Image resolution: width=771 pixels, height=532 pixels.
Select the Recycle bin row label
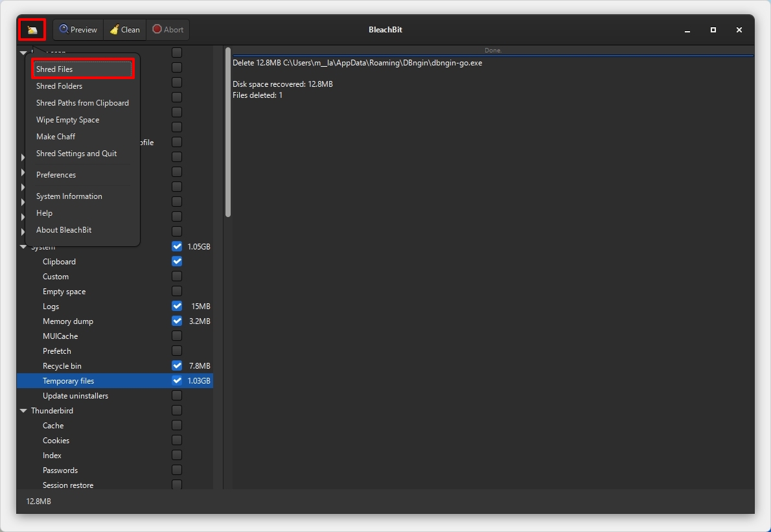(62, 366)
